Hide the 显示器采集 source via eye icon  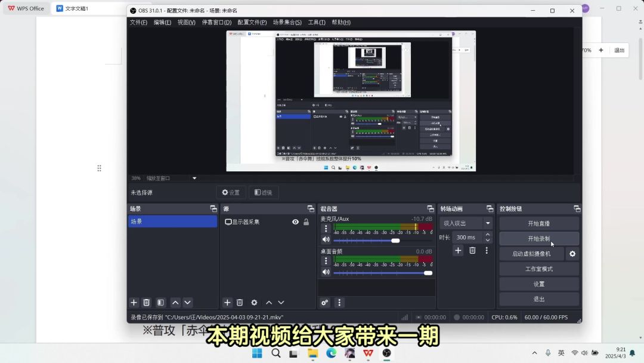pos(295,222)
